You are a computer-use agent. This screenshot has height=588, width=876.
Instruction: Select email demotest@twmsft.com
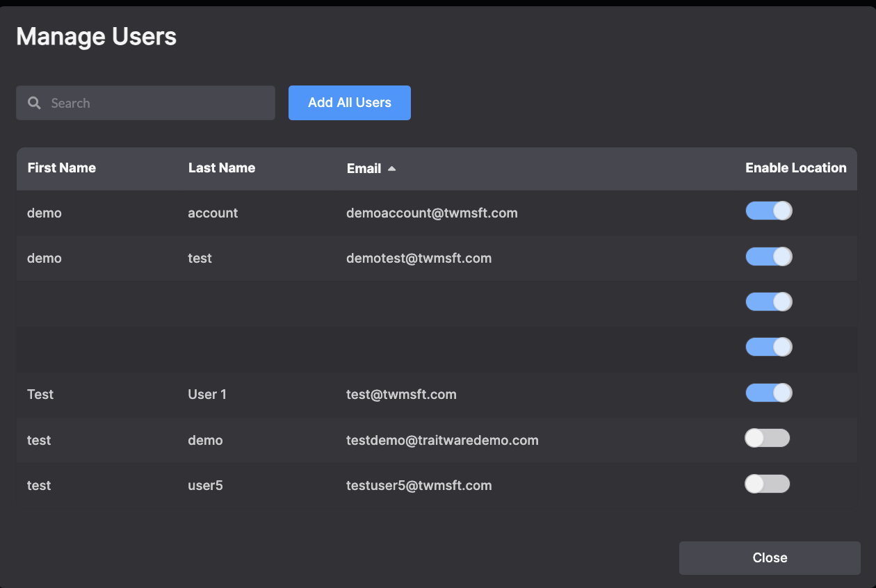click(419, 259)
